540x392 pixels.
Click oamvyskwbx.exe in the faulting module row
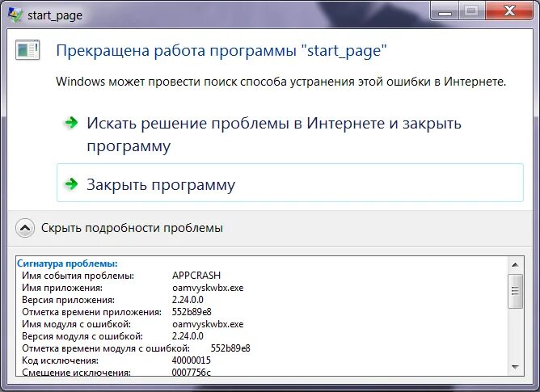(x=208, y=324)
